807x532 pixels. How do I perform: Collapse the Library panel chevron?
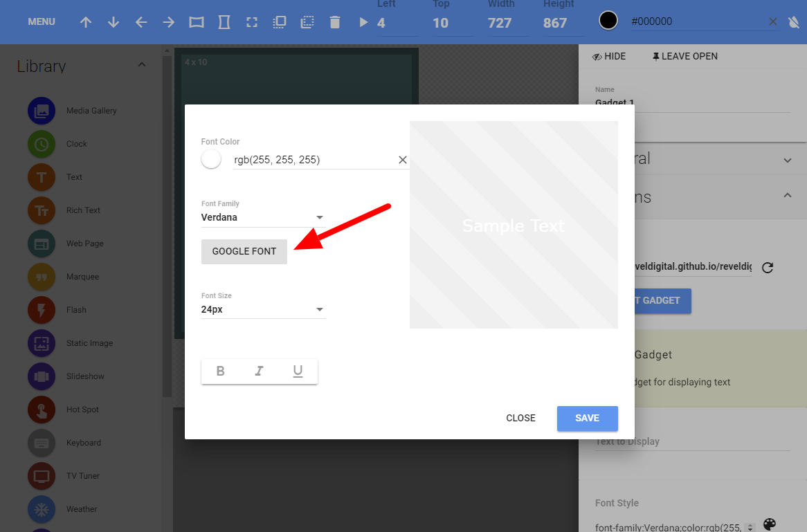(142, 65)
